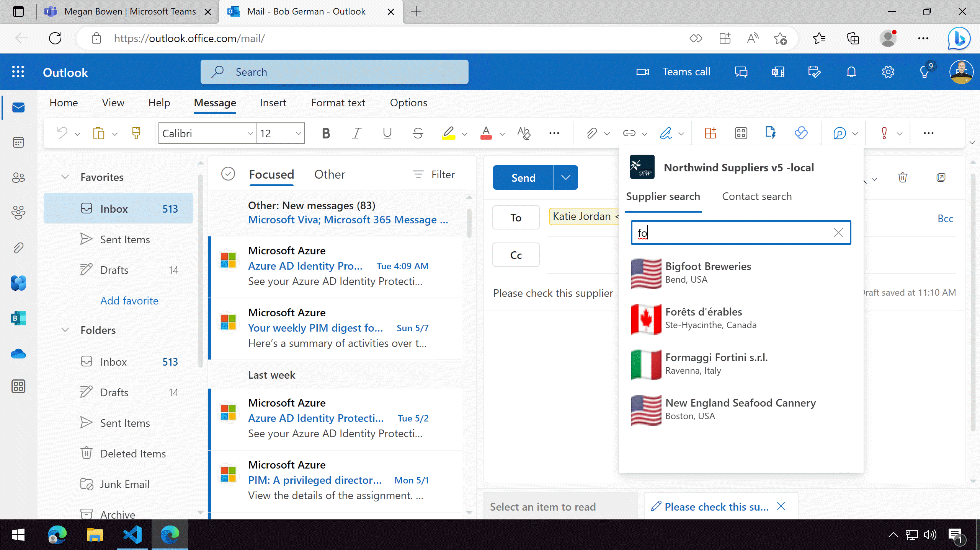
Task: Switch to the Contact search tab
Action: [757, 196]
